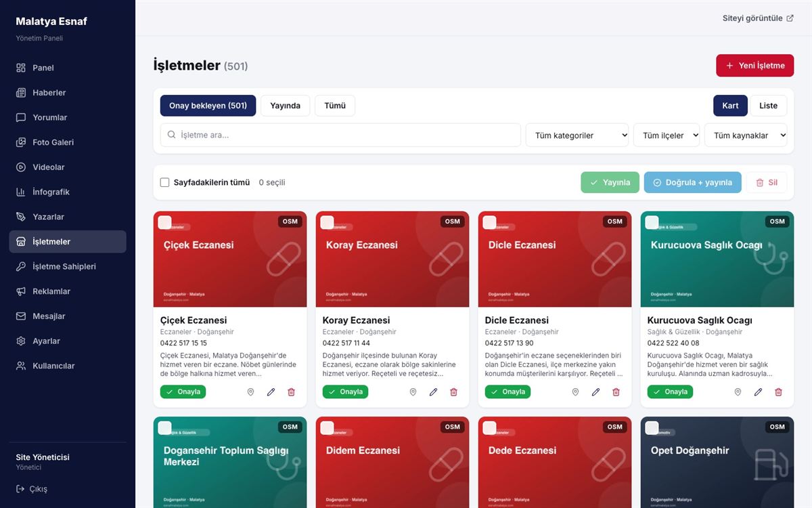The height and width of the screenshot is (508, 812).
Task: Edit Koray Eczanesi with pencil icon
Action: pyautogui.click(x=433, y=392)
